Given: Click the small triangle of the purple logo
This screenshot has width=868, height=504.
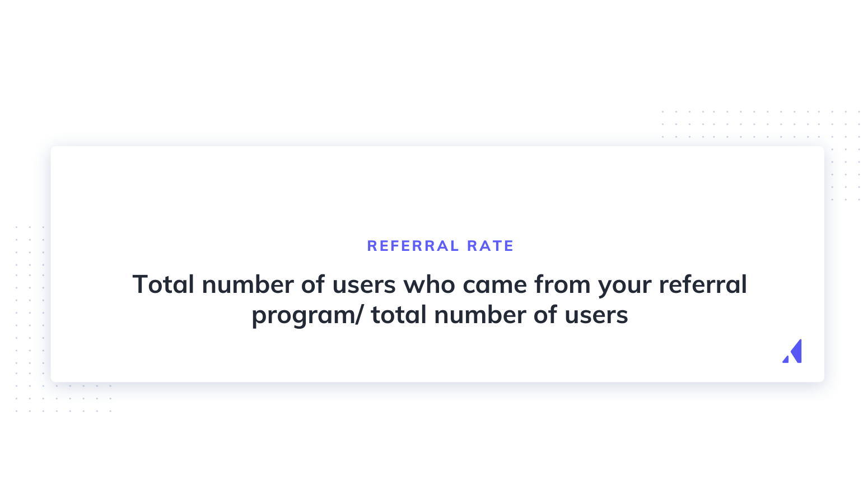Looking at the screenshot, I should [x=786, y=360].
